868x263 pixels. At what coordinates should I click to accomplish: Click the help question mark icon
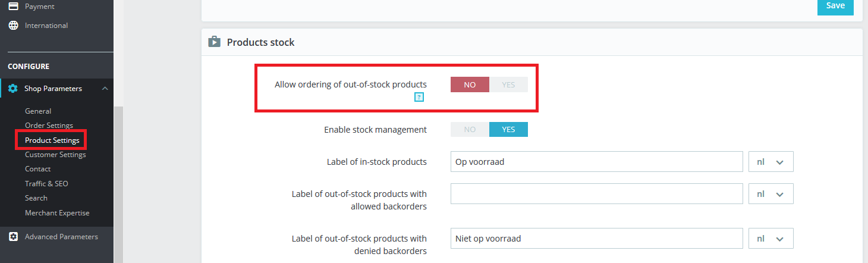(x=419, y=97)
